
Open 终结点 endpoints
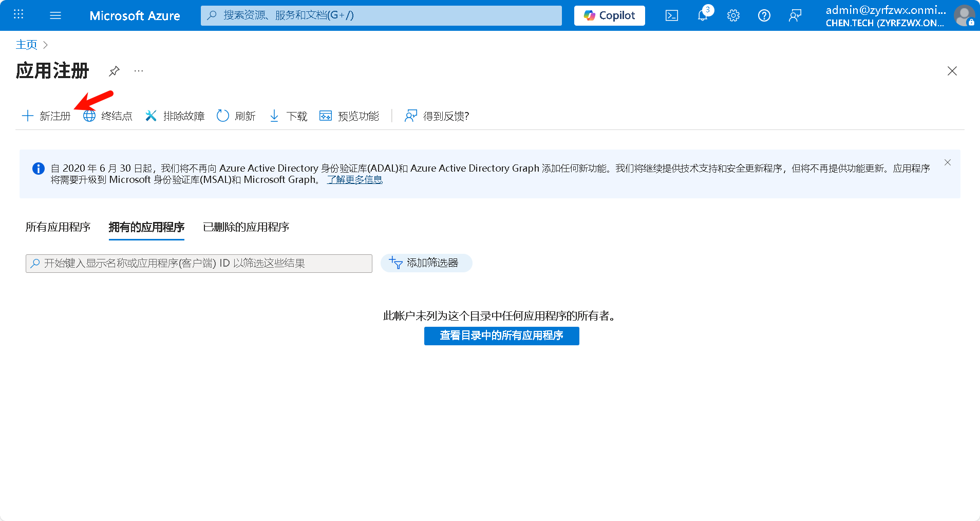click(x=108, y=116)
